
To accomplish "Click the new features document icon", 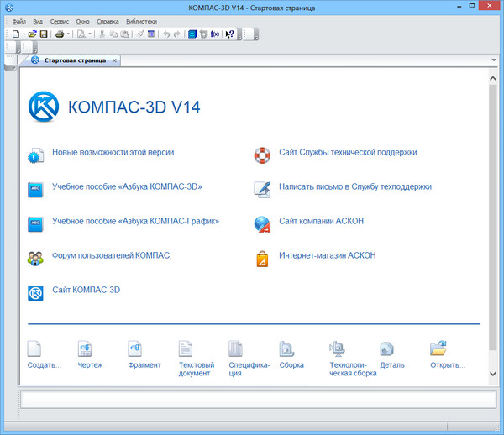I will [35, 155].
